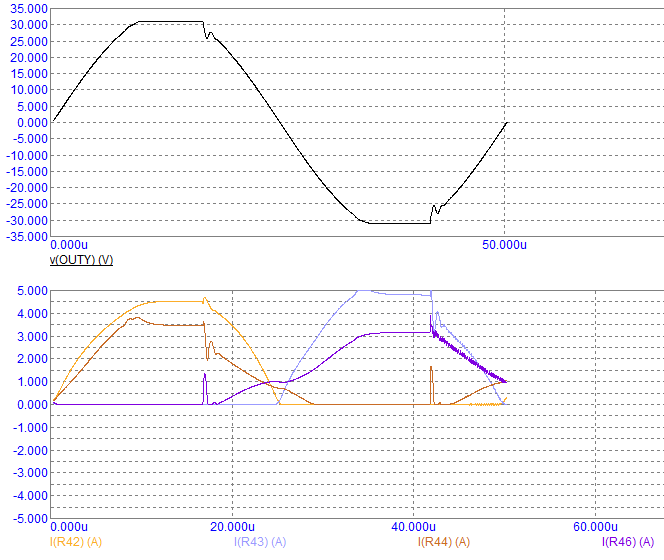Click the -5.000 current axis label
This screenshot has width=664, height=560.
click(30, 518)
